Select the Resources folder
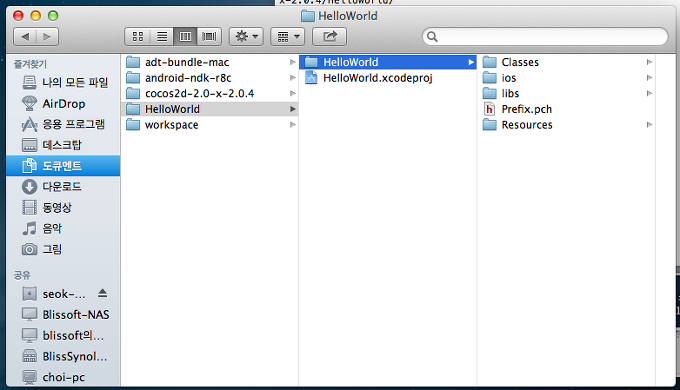Viewport: 680px width, 390px height. pyautogui.click(x=566, y=125)
